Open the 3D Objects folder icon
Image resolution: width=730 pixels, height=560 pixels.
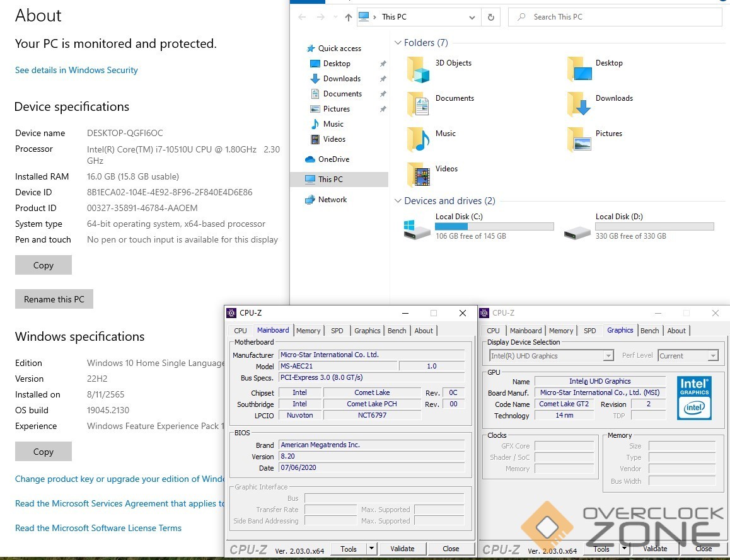[418, 69]
